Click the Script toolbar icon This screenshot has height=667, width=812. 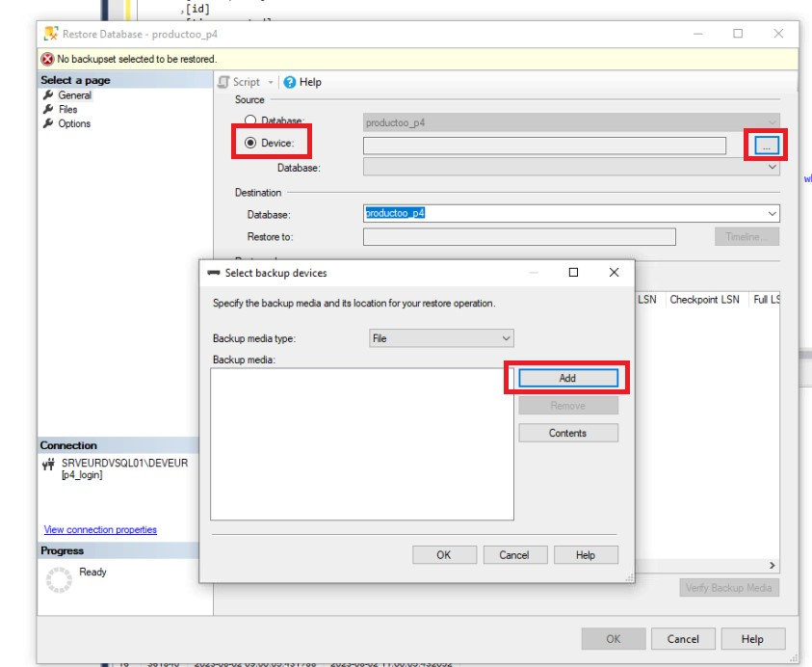click(x=224, y=83)
